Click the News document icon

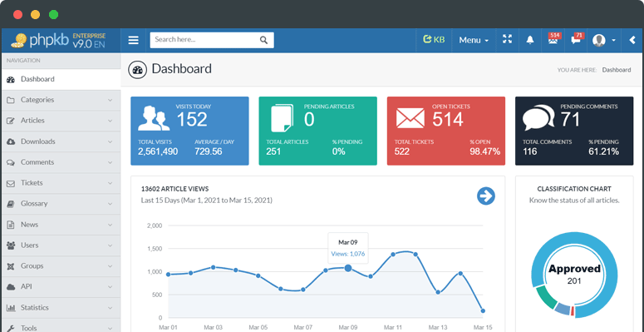(x=11, y=225)
